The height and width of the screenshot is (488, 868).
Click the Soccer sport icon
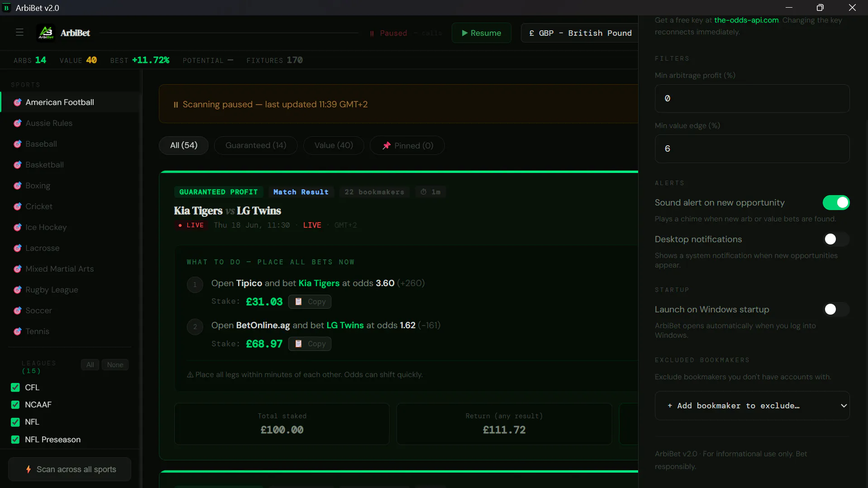tap(18, 311)
